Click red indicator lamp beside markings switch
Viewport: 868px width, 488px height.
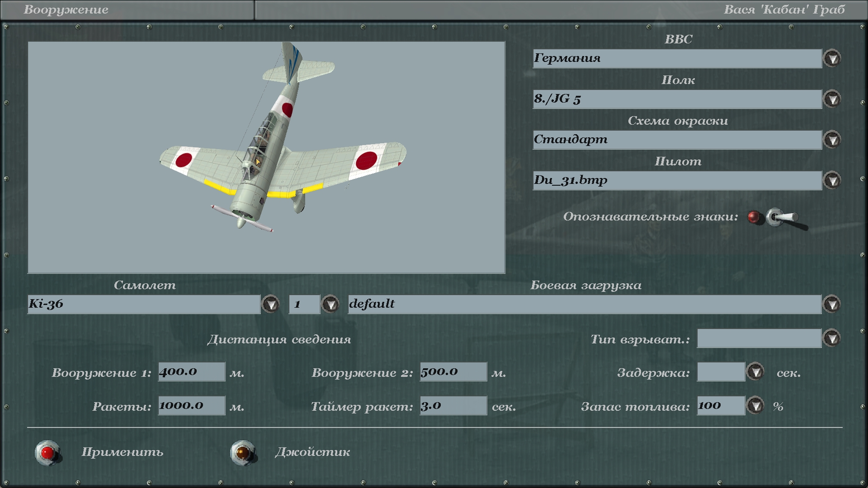pyautogui.click(x=753, y=217)
